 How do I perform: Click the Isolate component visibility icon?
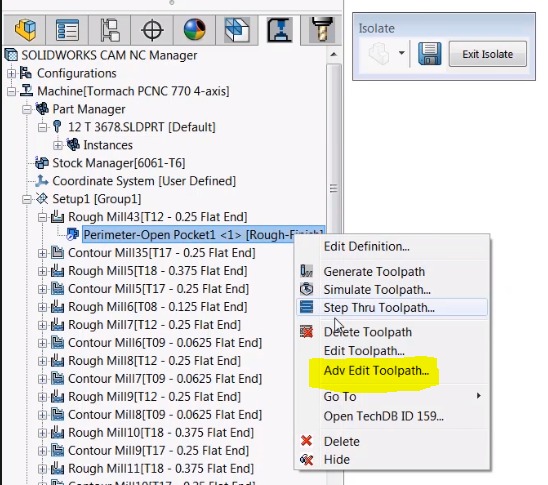point(379,54)
